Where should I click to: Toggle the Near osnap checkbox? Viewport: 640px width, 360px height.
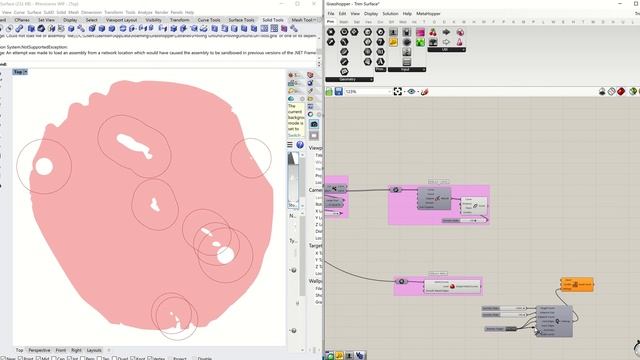4,358
